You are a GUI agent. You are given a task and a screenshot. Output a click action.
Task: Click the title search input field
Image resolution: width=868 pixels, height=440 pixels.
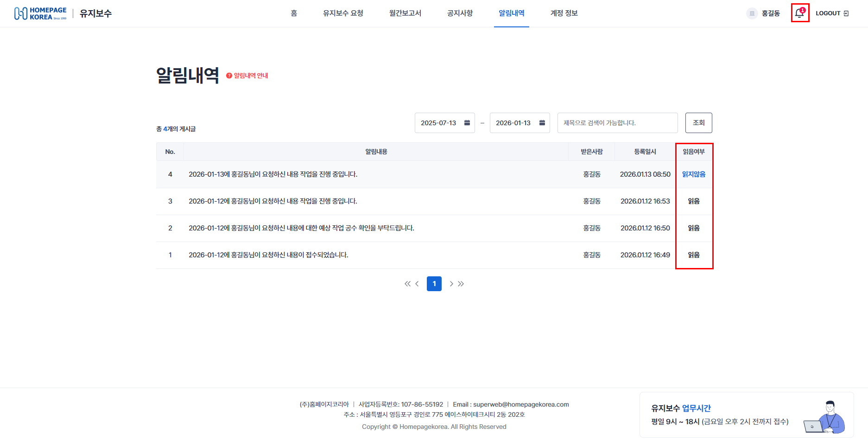point(617,123)
